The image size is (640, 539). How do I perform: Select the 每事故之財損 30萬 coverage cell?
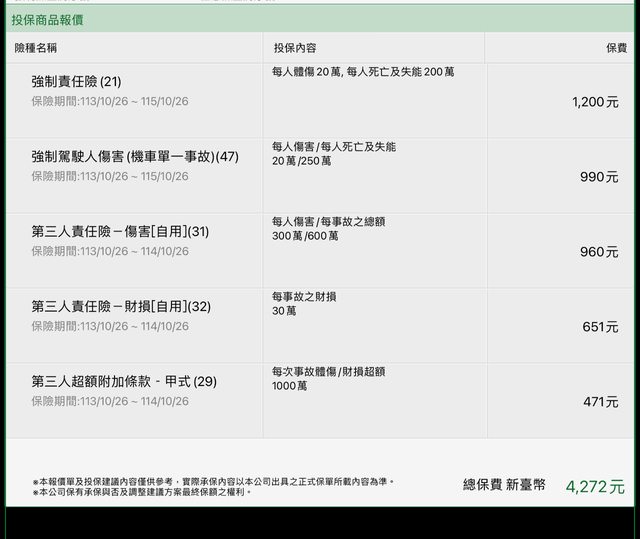pos(304,304)
